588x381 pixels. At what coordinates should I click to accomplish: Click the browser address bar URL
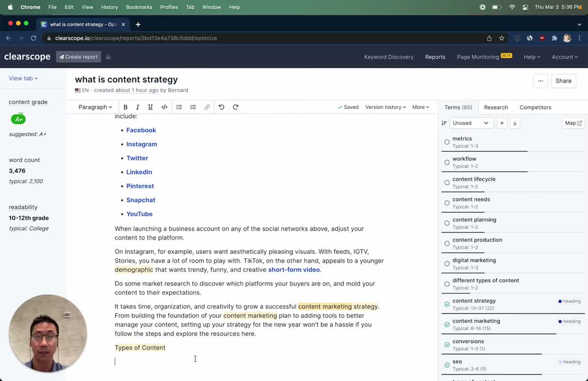coord(136,38)
